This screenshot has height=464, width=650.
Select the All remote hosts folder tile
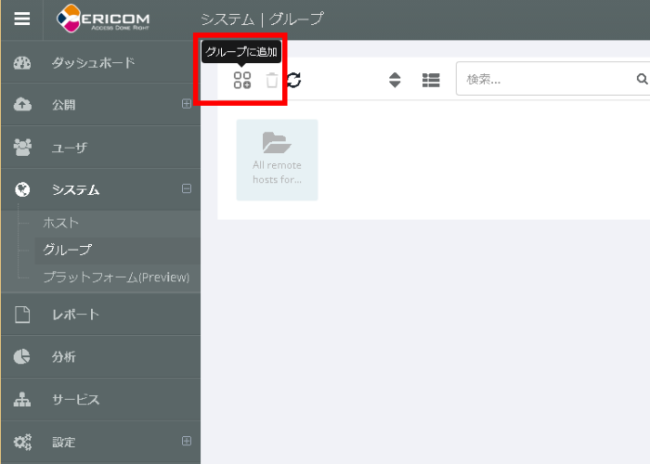[277, 159]
